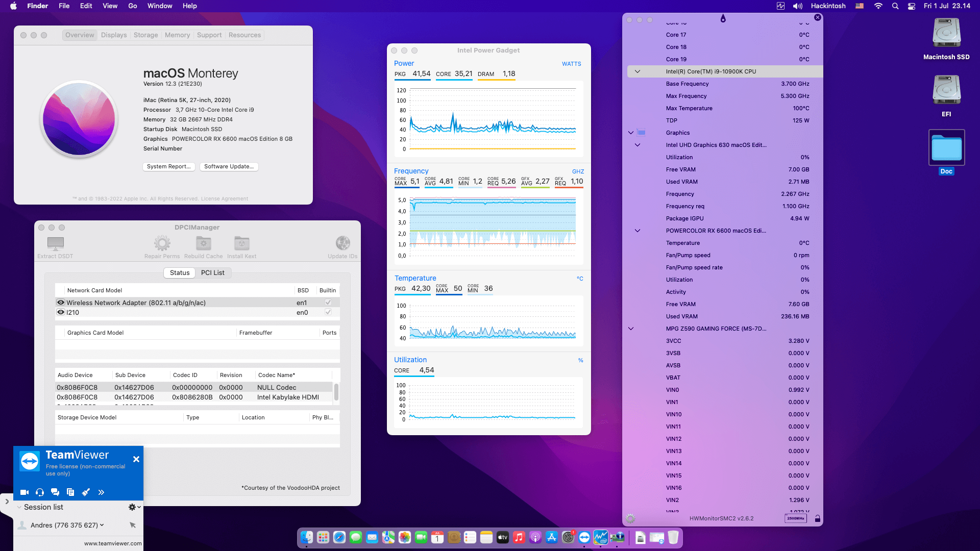Select Doc folder on desktop

[946, 152]
